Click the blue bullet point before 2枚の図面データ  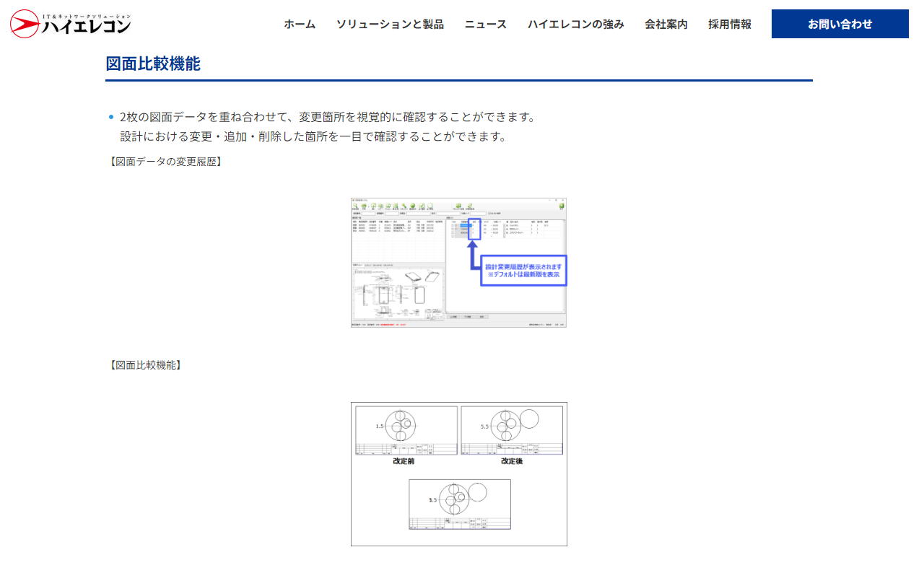[x=111, y=117]
